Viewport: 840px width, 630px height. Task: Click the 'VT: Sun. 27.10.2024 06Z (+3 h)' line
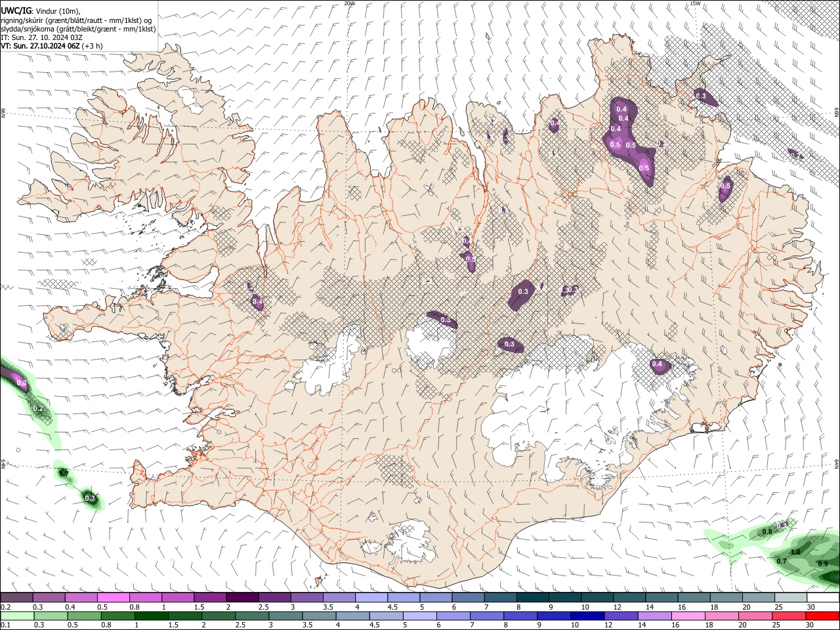(x=51, y=46)
